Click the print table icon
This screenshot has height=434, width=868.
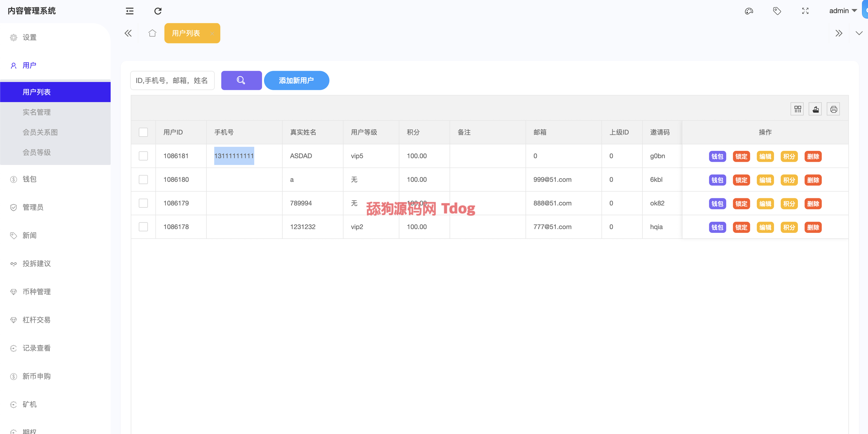pos(833,109)
